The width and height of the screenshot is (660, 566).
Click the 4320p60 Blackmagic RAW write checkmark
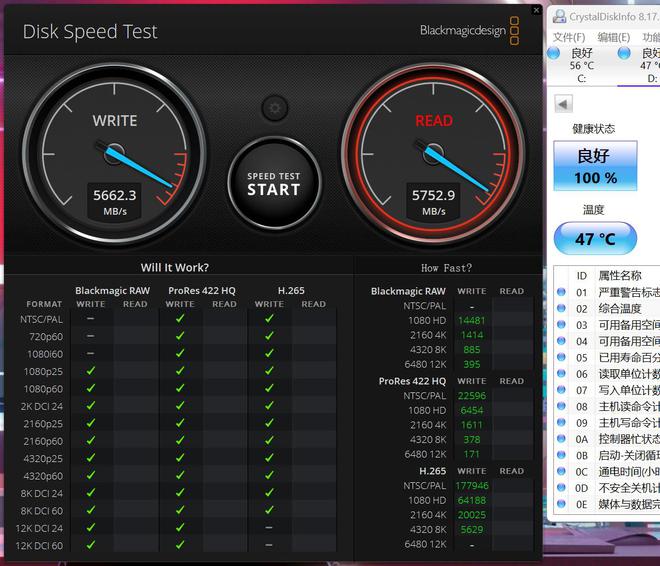point(90,475)
